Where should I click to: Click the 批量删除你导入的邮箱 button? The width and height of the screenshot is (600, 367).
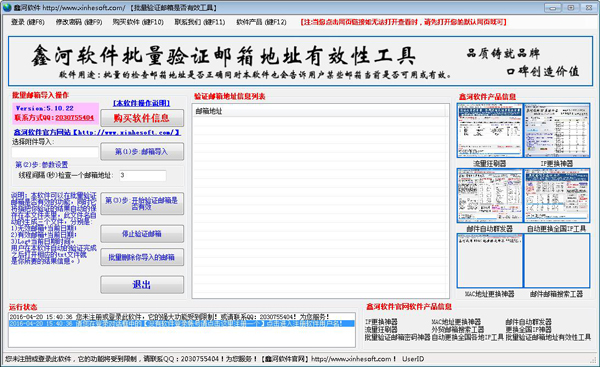point(142,257)
